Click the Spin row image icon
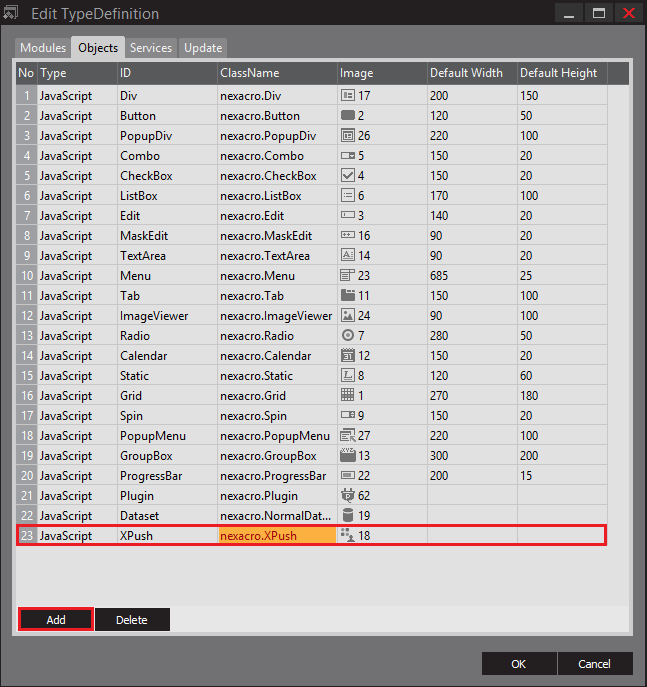The image size is (647, 687). 347,416
